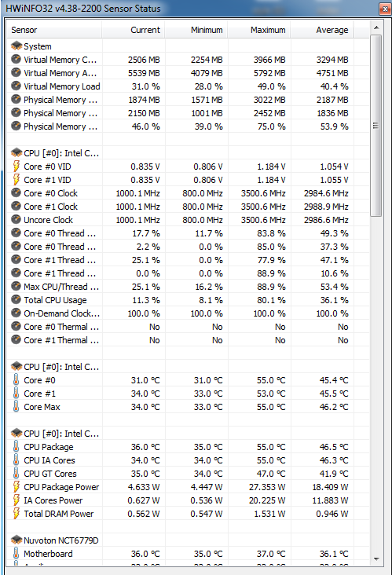The width and height of the screenshot is (392, 575).
Task: Click the Core #1 Clock gauge icon
Action: pos(16,206)
